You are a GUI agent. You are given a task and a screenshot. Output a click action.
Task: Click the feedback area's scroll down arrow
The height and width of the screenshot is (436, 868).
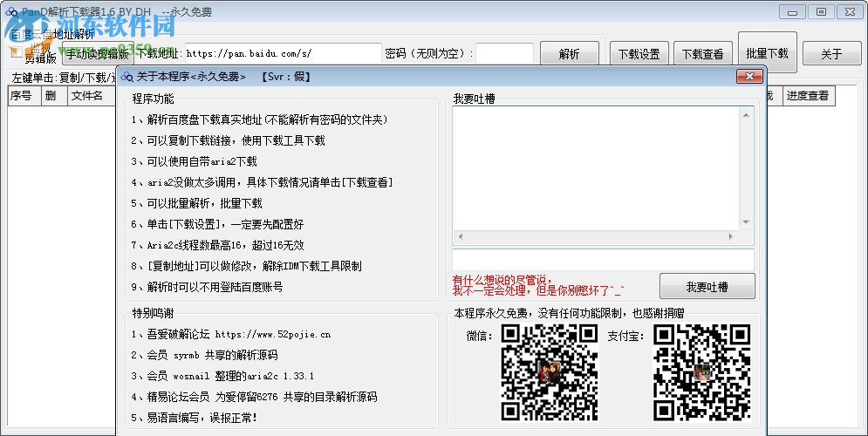(x=746, y=221)
